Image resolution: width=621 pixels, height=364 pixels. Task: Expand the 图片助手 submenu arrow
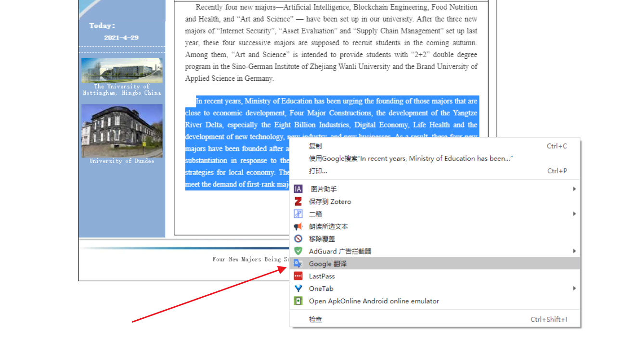coord(574,189)
